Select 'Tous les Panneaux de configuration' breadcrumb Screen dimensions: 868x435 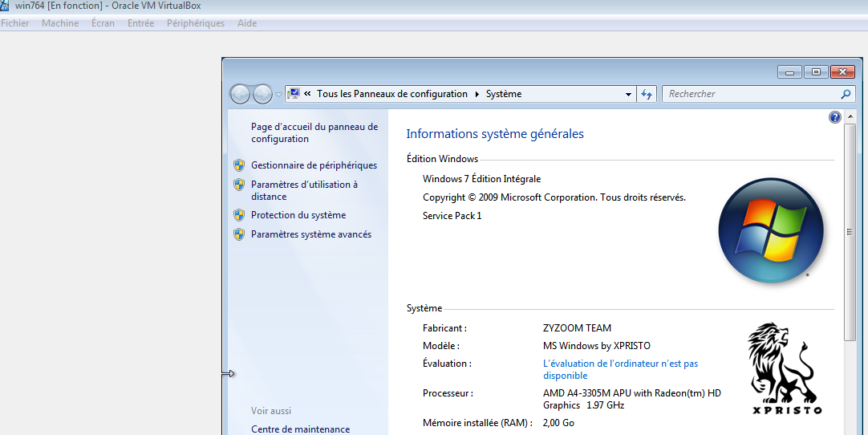pyautogui.click(x=392, y=94)
